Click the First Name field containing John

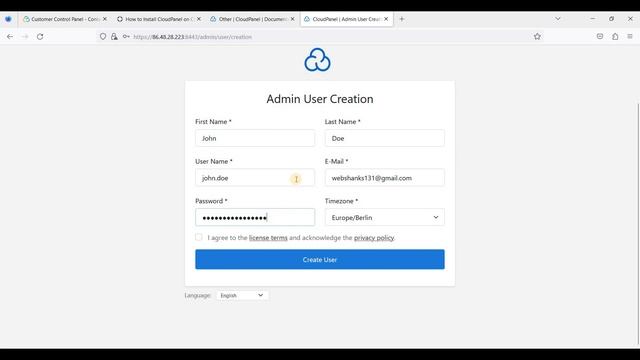255,138
